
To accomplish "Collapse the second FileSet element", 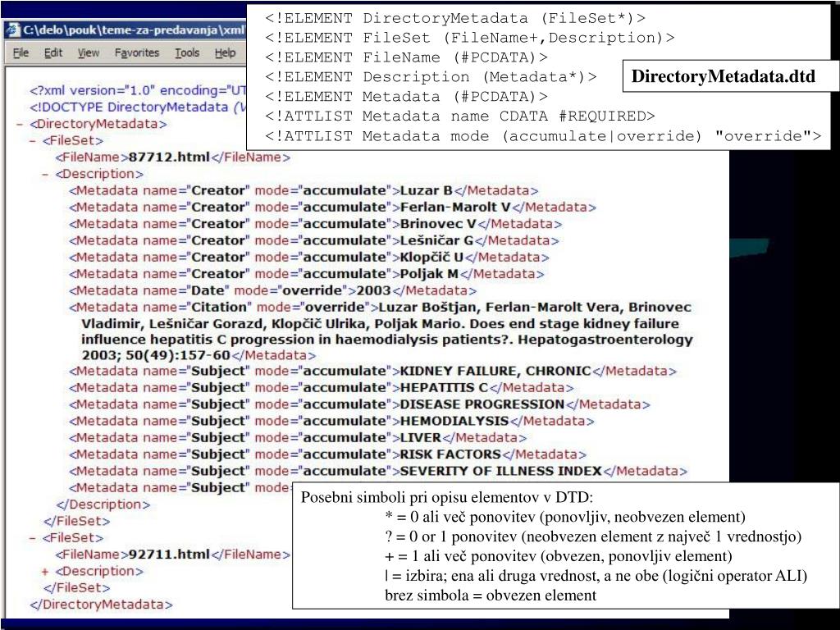I will pos(33,538).
